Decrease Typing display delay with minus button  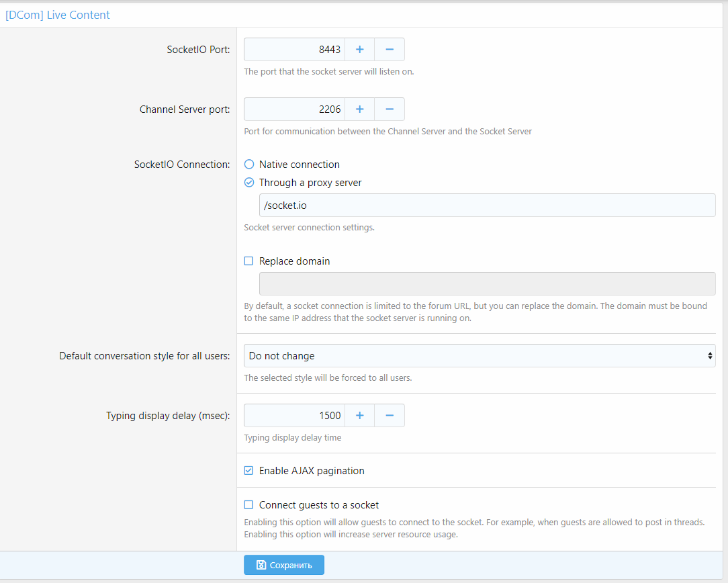pyautogui.click(x=390, y=416)
